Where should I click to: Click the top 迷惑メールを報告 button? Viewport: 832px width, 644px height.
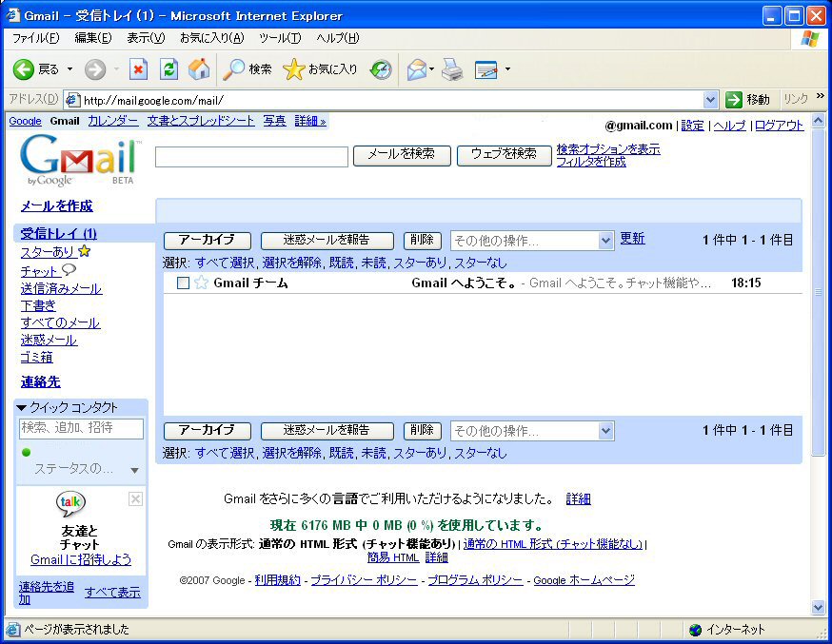point(327,240)
